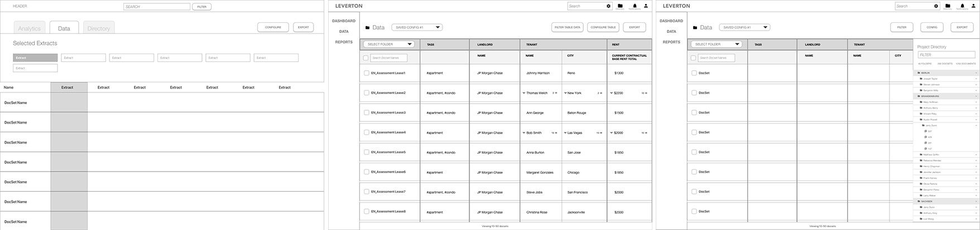
Task: Click CONFIGURE TABLE button
Action: click(x=603, y=27)
